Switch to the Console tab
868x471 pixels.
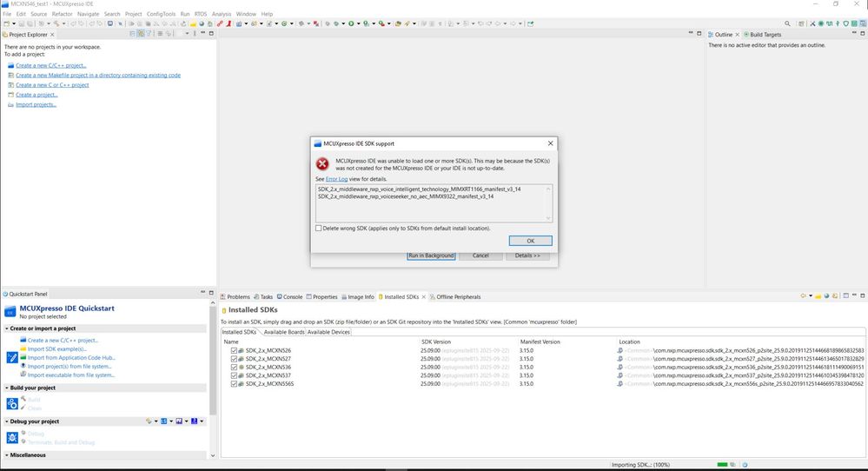[x=289, y=296]
